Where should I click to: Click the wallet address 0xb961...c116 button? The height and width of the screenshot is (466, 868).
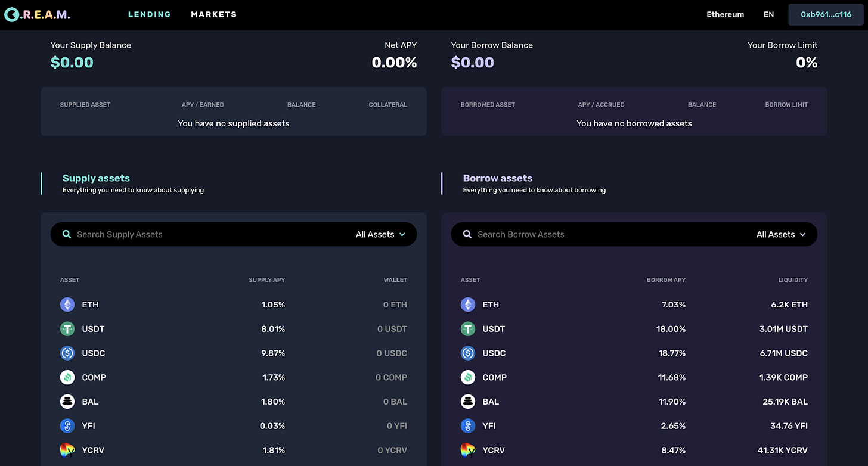(826, 14)
